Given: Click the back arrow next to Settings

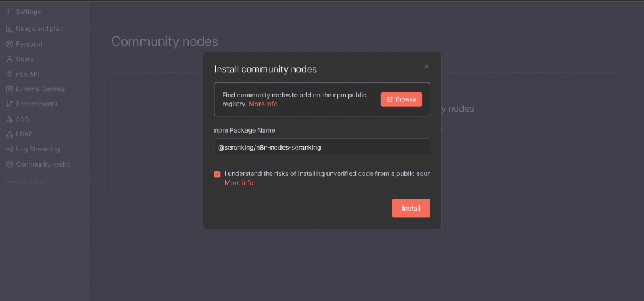Looking at the screenshot, I should pos(9,11).
